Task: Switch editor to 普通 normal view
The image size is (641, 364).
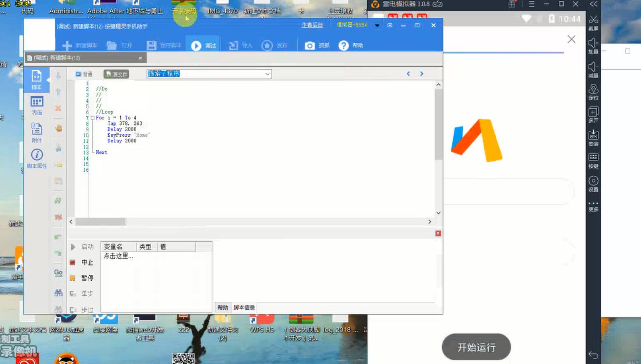Action: pyautogui.click(x=84, y=74)
